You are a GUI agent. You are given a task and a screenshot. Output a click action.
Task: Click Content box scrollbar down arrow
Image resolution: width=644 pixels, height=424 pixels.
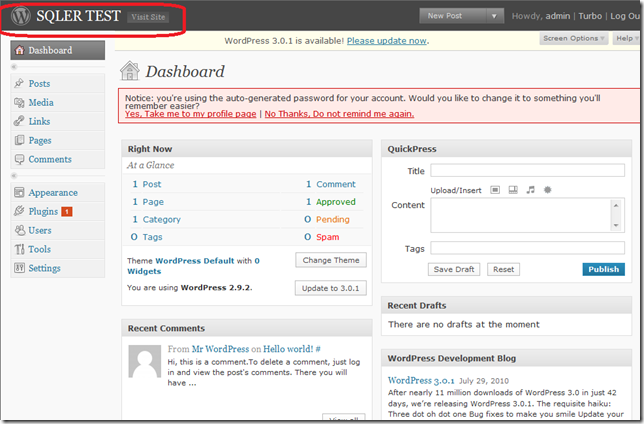(x=616, y=225)
